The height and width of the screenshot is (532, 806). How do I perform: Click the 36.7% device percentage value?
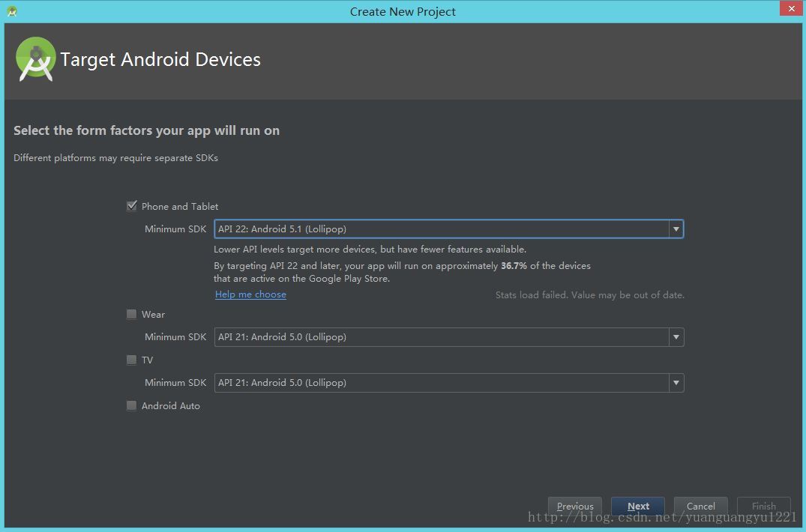[x=514, y=265]
